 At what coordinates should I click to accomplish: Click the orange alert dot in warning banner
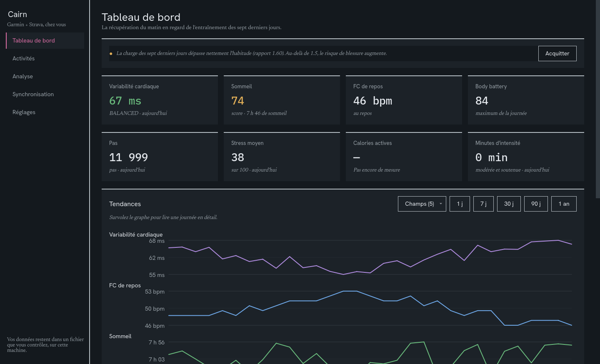tap(111, 54)
